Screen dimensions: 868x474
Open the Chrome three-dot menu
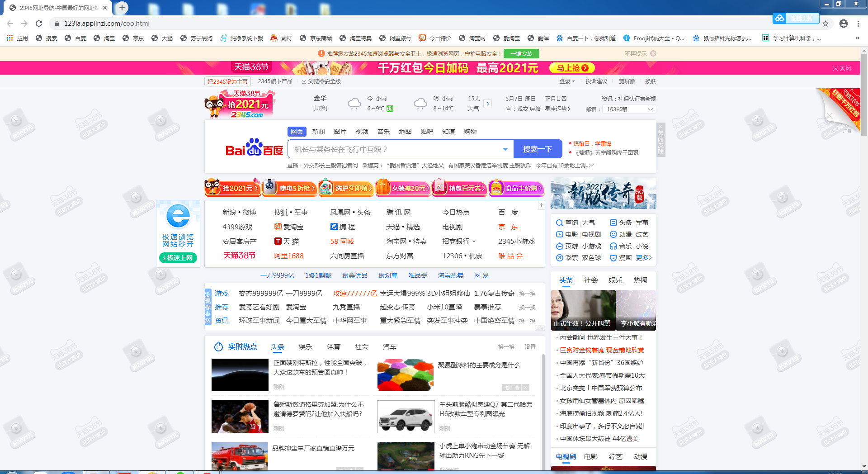(858, 24)
